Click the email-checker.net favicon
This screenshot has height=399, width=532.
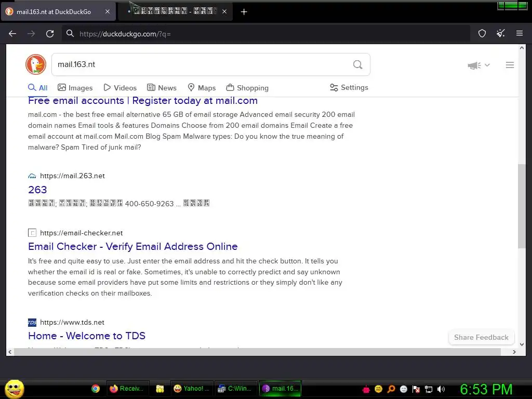click(32, 233)
